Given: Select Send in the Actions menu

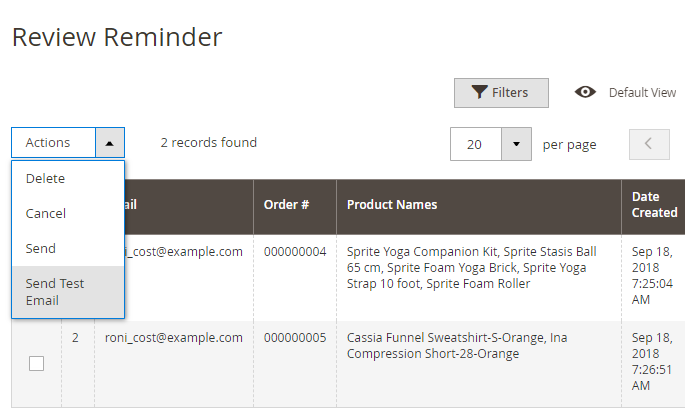Looking at the screenshot, I should [41, 248].
